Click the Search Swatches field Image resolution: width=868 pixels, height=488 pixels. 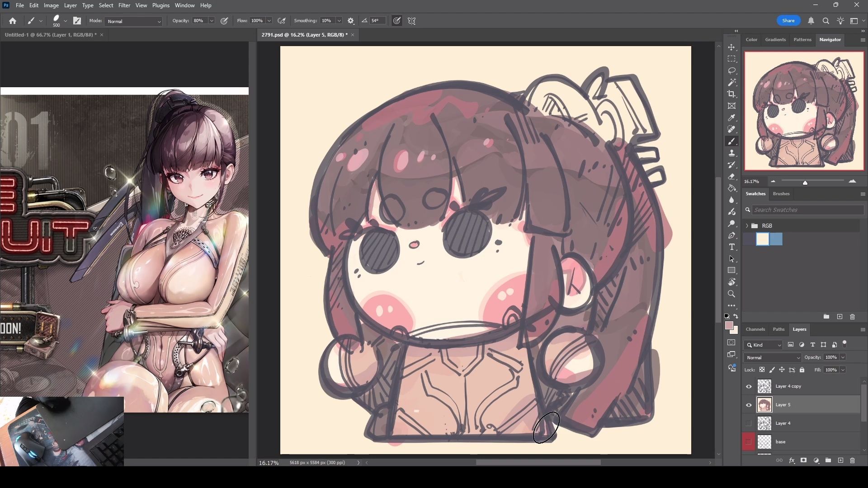[x=807, y=210]
